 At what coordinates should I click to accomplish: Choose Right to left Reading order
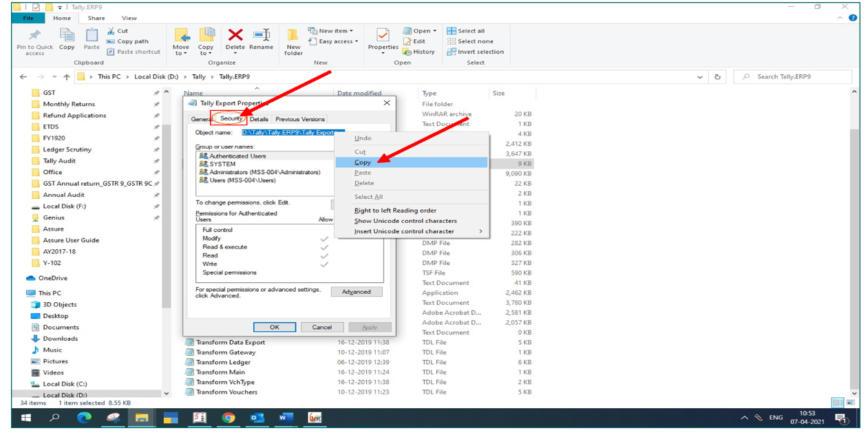pos(412,211)
